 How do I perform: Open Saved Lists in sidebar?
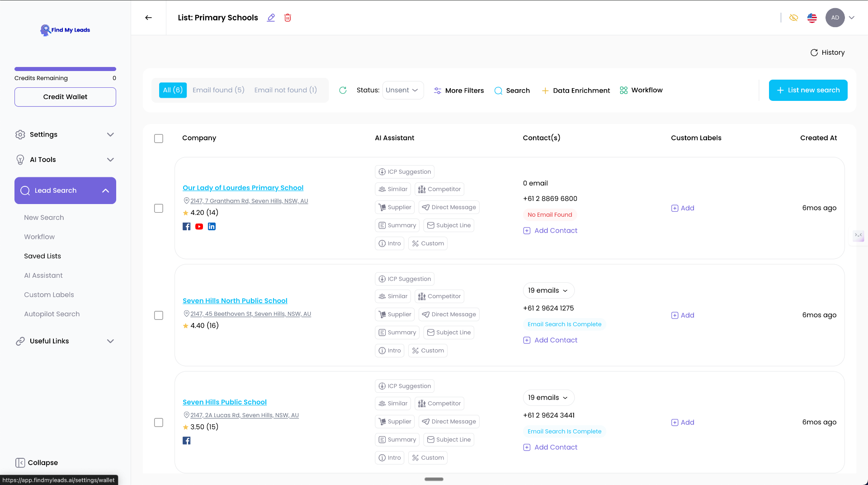point(42,256)
